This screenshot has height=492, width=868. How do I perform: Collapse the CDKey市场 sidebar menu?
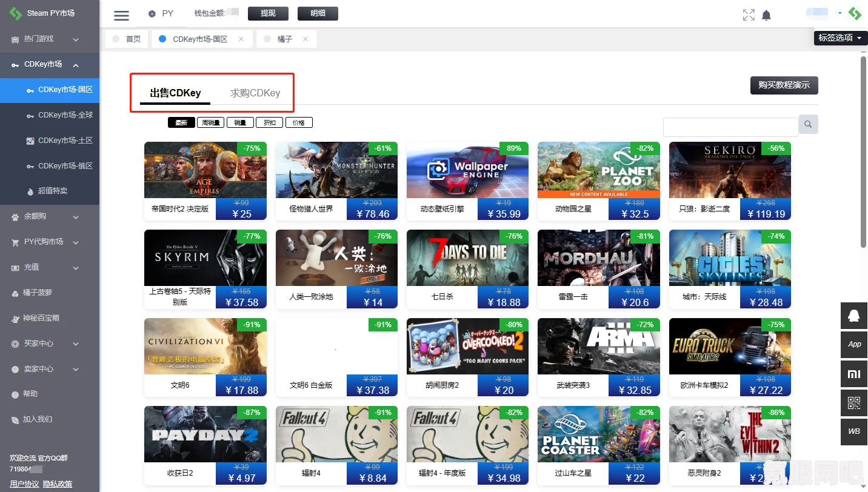pyautogui.click(x=50, y=65)
